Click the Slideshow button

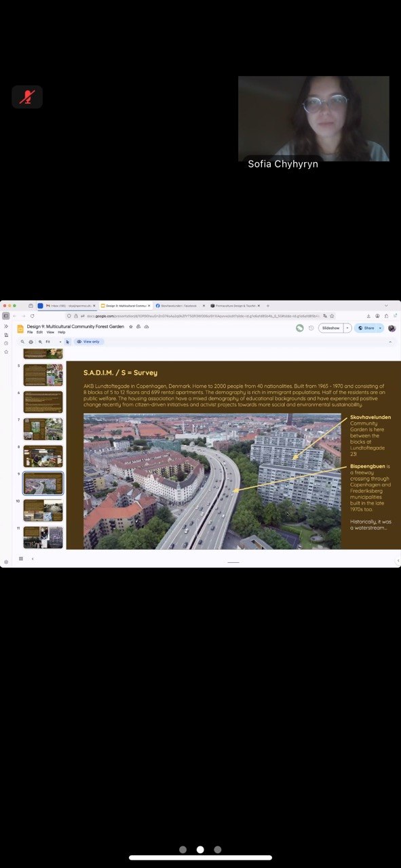pyautogui.click(x=330, y=328)
